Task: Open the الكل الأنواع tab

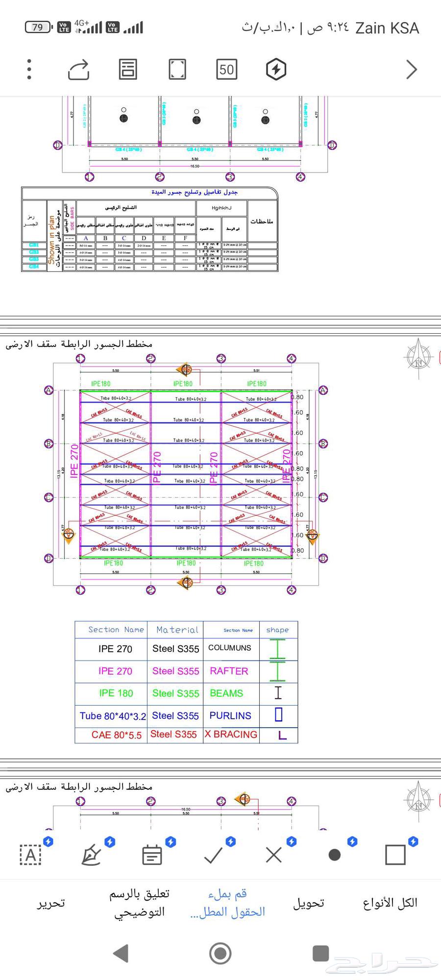Action: point(390,903)
